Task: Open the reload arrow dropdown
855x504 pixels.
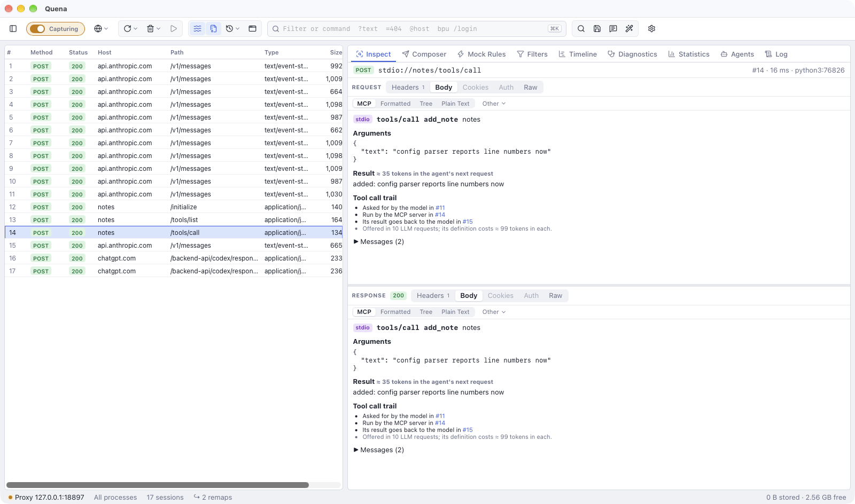Action: (x=131, y=29)
